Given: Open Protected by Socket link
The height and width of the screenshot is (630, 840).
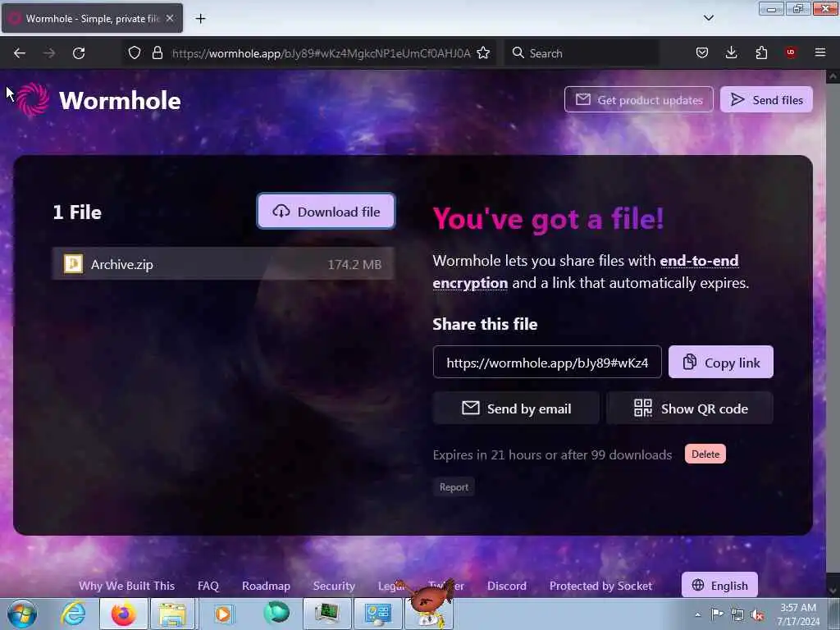Looking at the screenshot, I should (600, 586).
